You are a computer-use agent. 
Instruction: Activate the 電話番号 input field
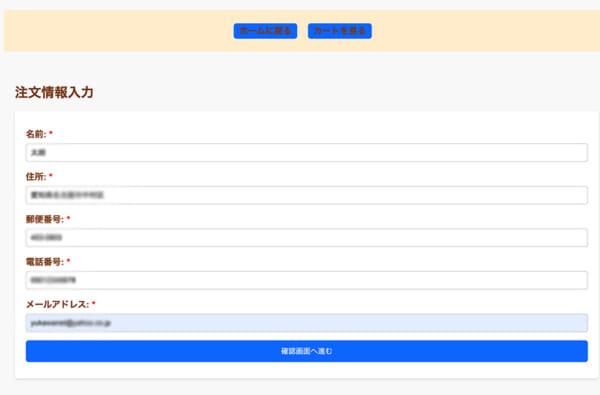(307, 280)
